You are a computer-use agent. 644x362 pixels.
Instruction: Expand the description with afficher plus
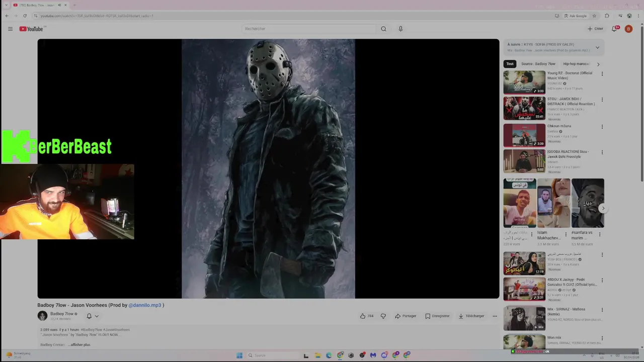(80, 344)
